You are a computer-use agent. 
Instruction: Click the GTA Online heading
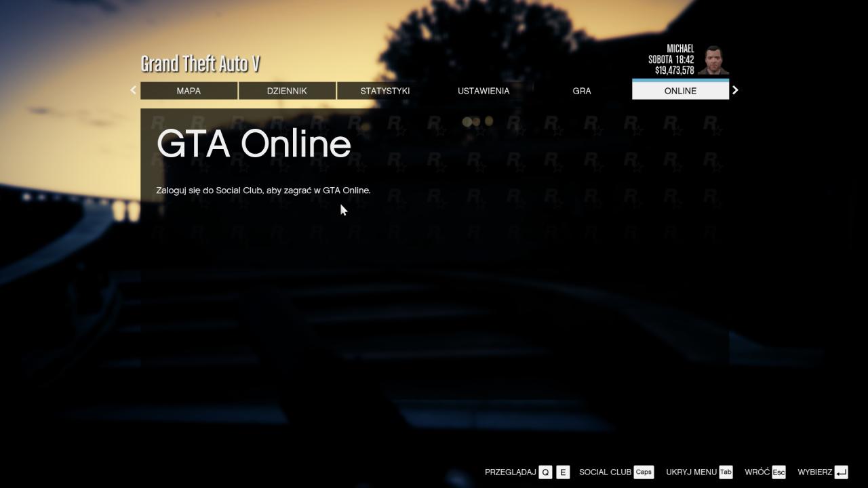click(x=254, y=144)
